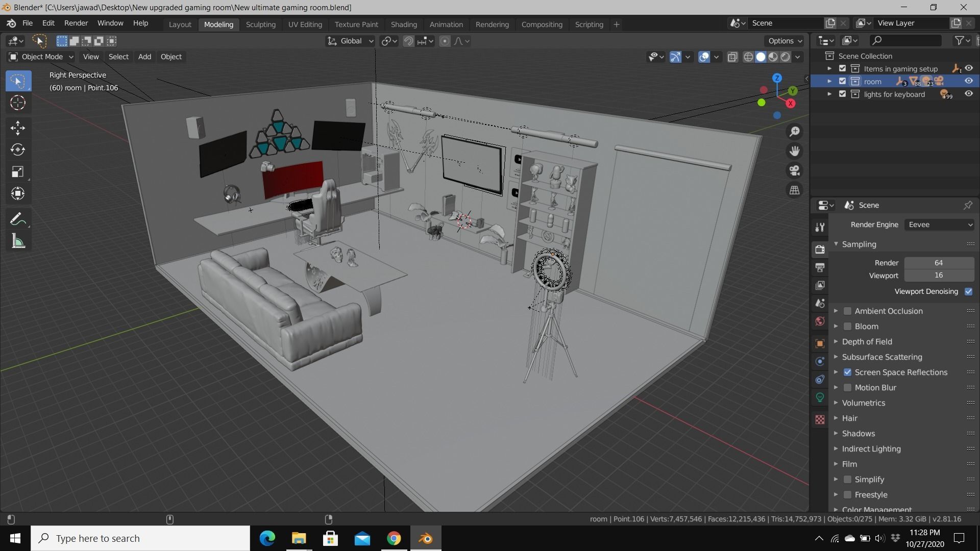The image size is (980, 551).
Task: Open the Texture properties tab
Action: point(820,419)
